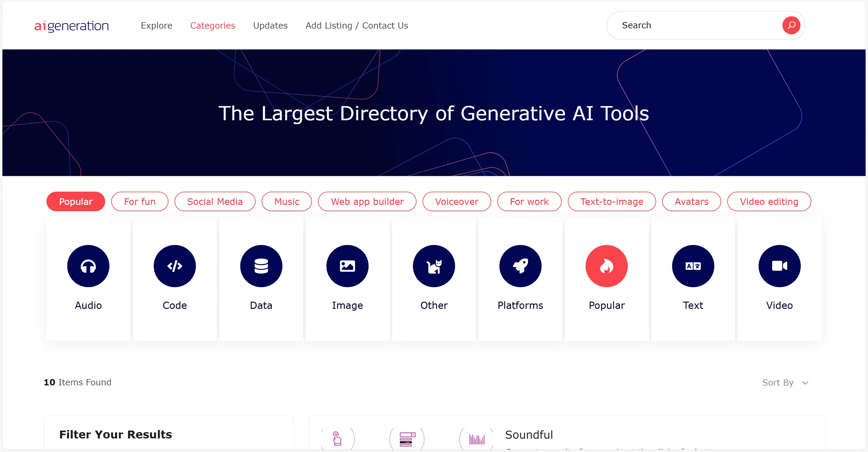
Task: Click the Largest Directory hero headline
Action: coord(434,113)
